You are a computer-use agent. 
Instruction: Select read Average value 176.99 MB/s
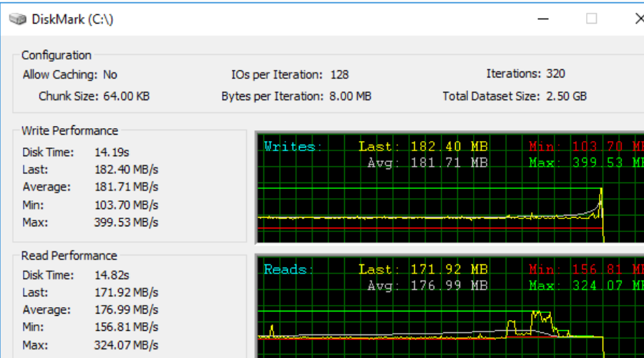click(126, 310)
